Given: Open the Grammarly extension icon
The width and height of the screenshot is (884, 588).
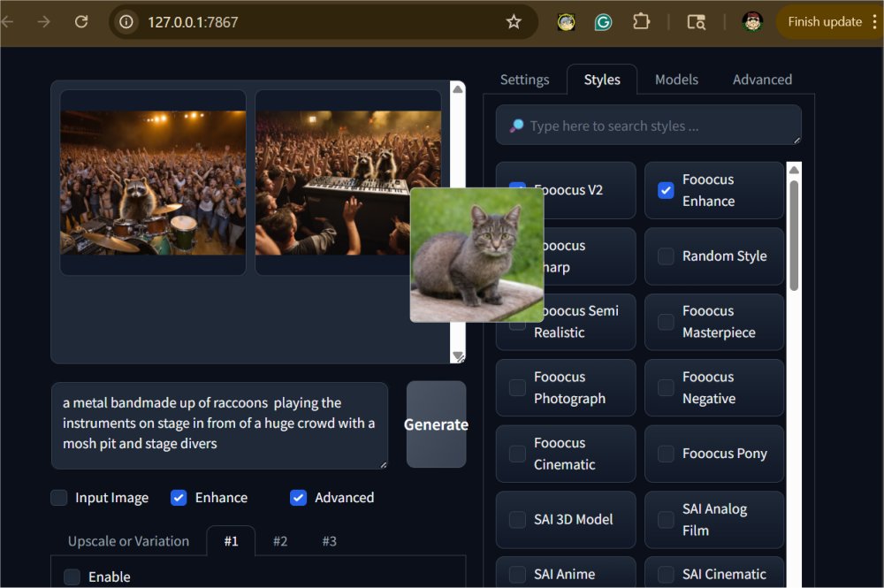Looking at the screenshot, I should tap(603, 22).
